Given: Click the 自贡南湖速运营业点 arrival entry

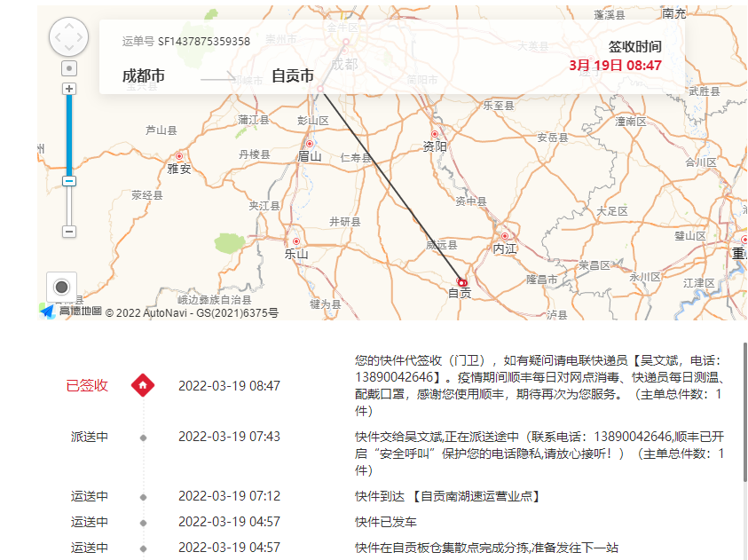Looking at the screenshot, I should pyautogui.click(x=447, y=496).
